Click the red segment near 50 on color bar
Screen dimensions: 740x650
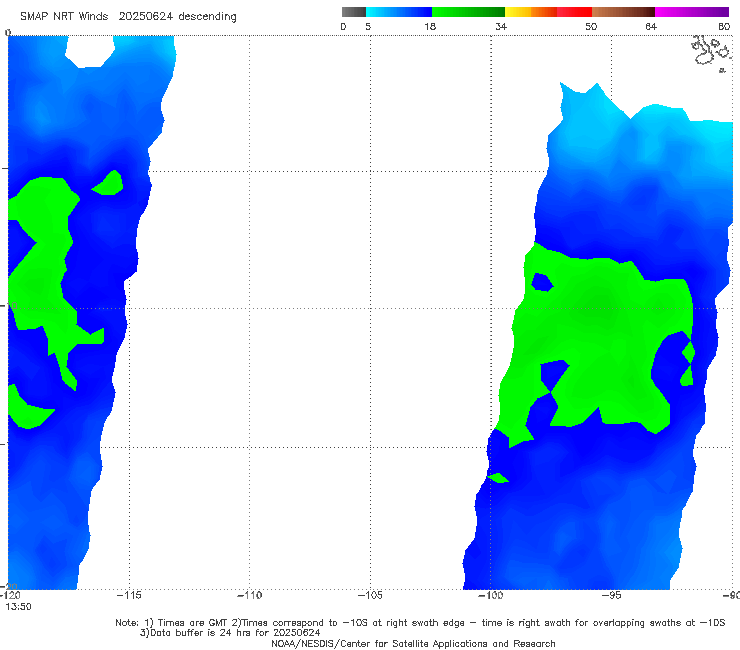tap(574, 12)
